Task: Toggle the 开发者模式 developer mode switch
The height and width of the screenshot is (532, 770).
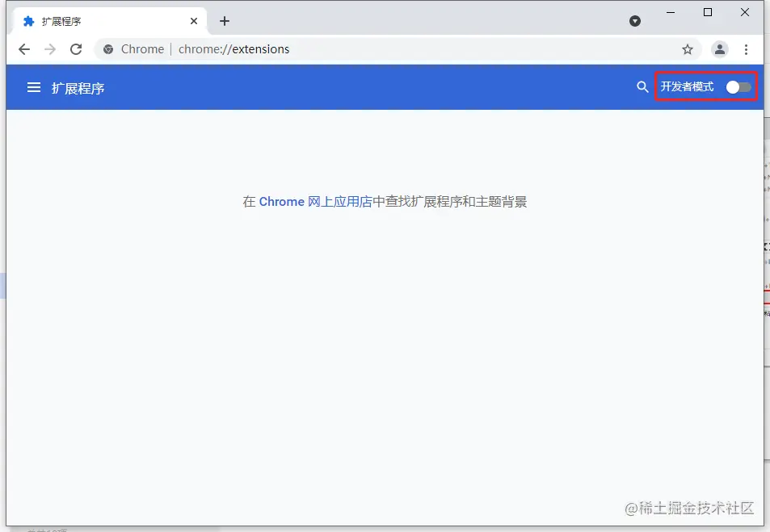Action: (738, 87)
